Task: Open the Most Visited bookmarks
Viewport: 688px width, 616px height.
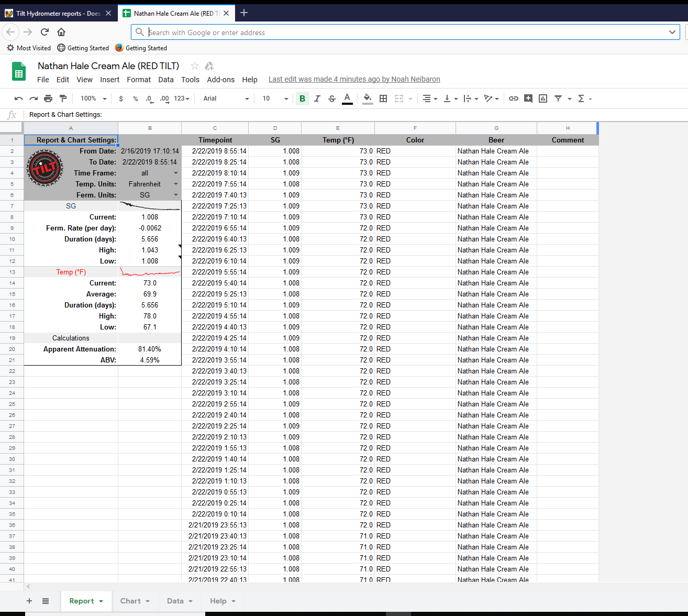Action: tap(29, 48)
